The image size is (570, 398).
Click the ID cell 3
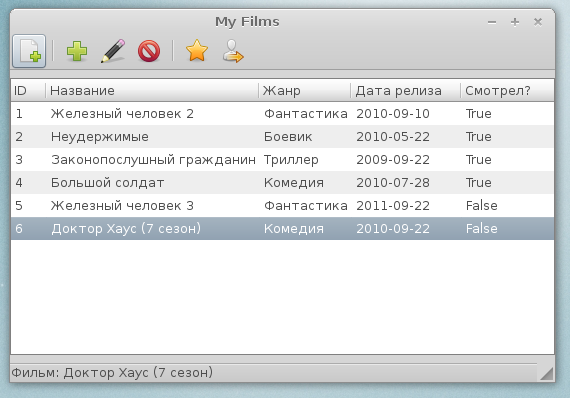pos(19,160)
